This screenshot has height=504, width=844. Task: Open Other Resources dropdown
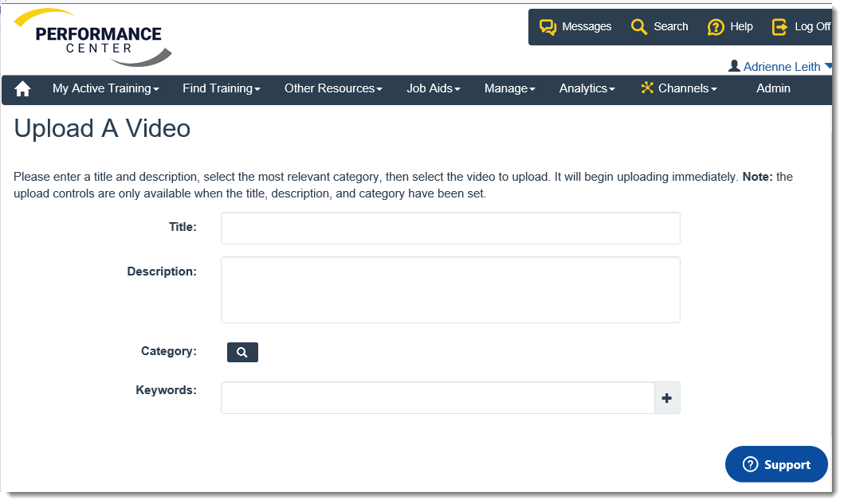333,88
